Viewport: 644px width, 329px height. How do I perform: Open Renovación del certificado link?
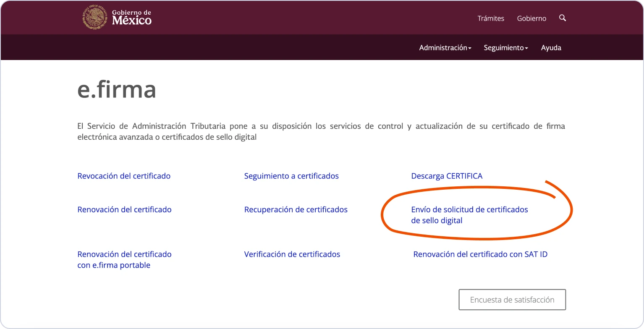[124, 209]
